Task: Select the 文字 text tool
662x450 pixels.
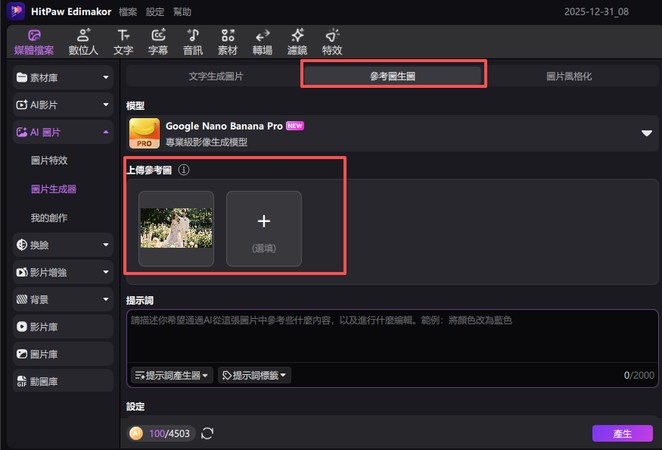Action: tap(123, 43)
